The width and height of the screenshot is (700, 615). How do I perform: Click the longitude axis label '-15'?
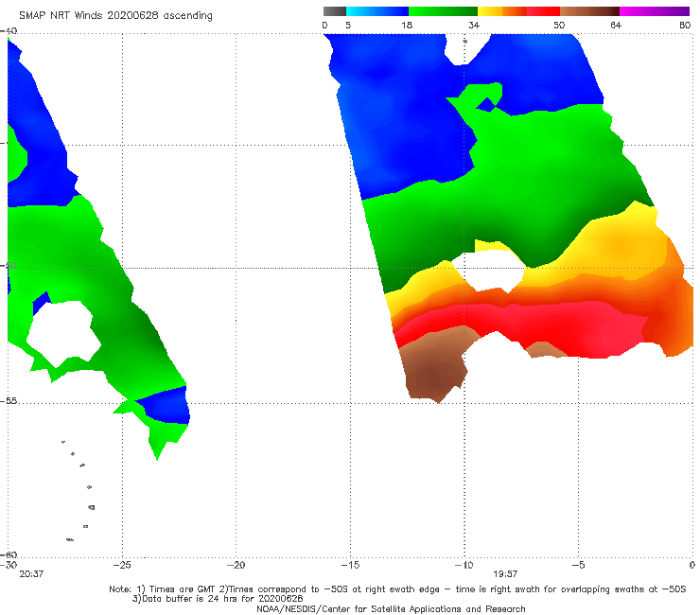pos(350,565)
